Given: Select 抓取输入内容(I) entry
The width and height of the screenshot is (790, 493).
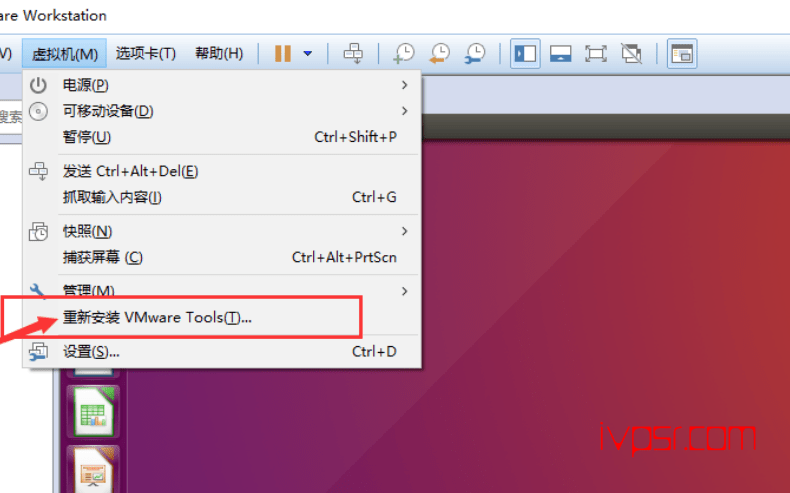Looking at the screenshot, I should point(222,197).
